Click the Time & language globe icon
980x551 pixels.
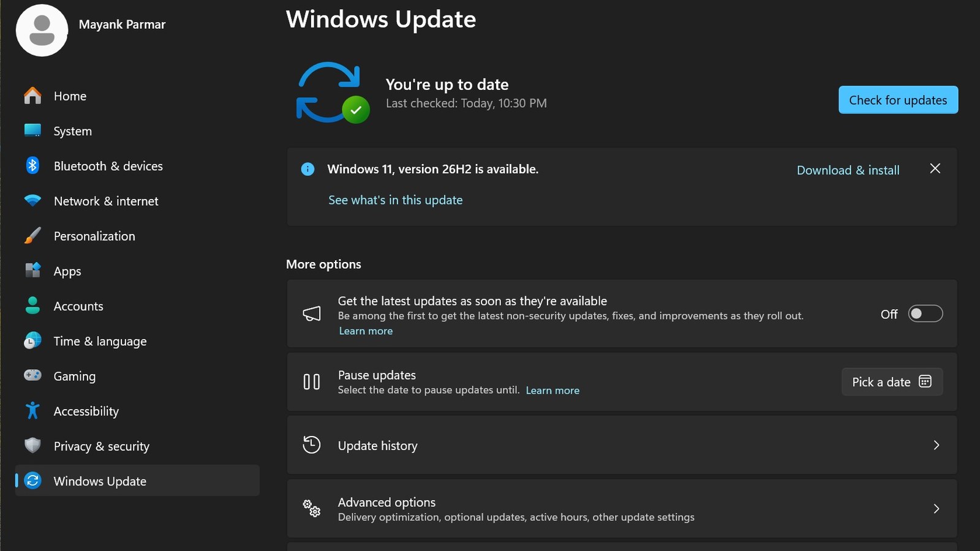point(32,340)
